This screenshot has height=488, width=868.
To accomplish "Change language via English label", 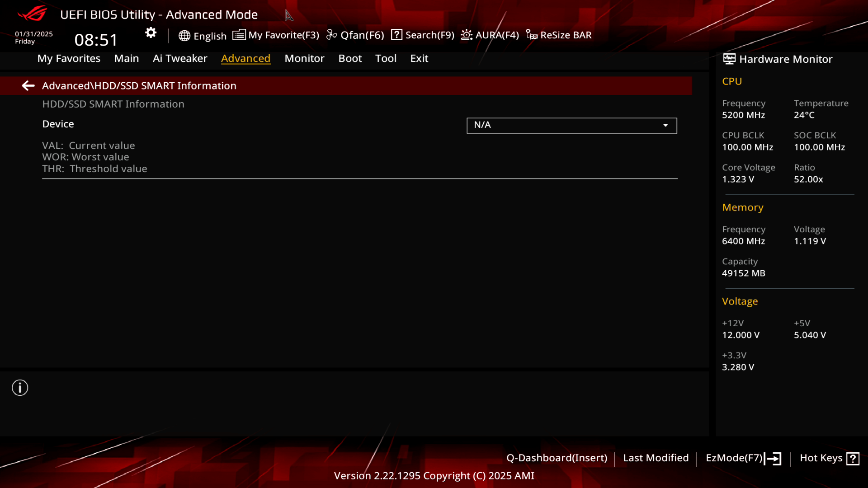I will 210,36.
